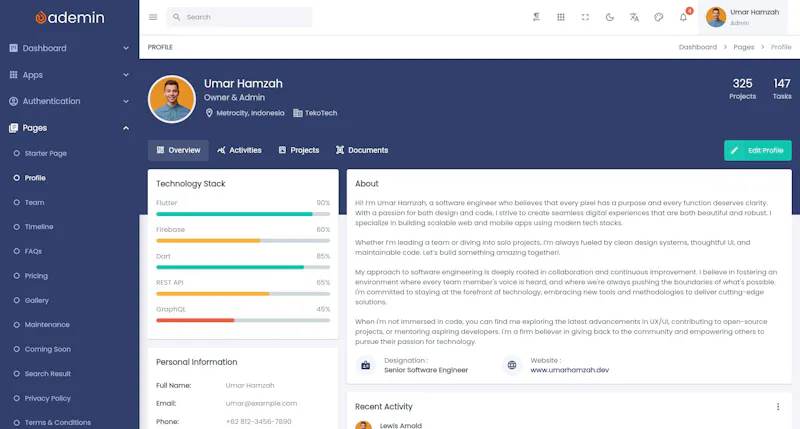Expand the Dashboard sidebar menu
The image size is (800, 429).
[x=69, y=48]
